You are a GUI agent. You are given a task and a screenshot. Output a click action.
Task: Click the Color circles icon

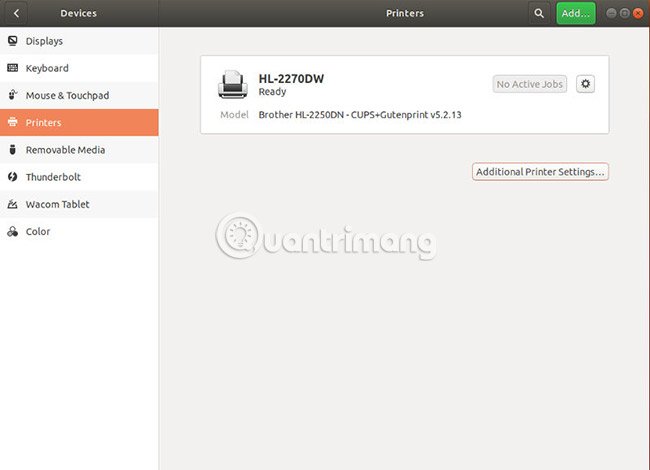click(13, 231)
